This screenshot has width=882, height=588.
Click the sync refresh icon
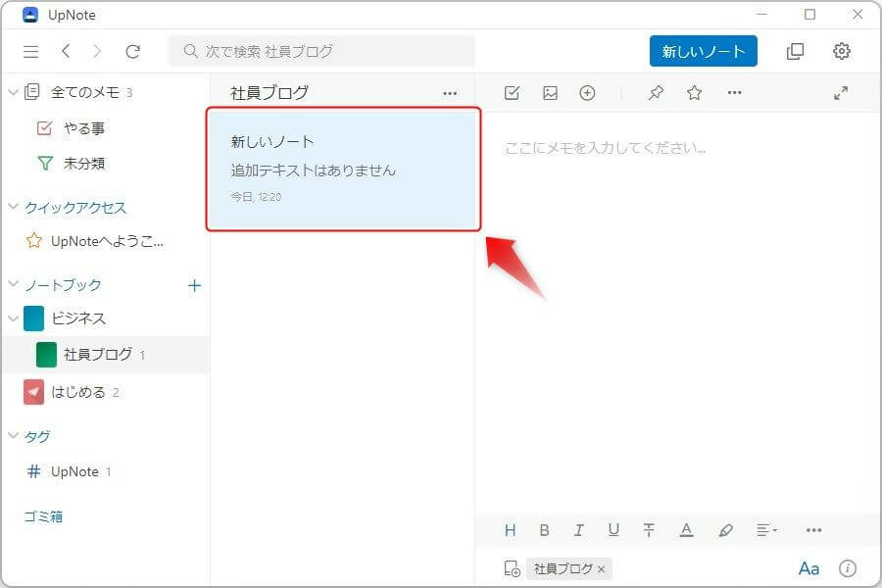(132, 52)
